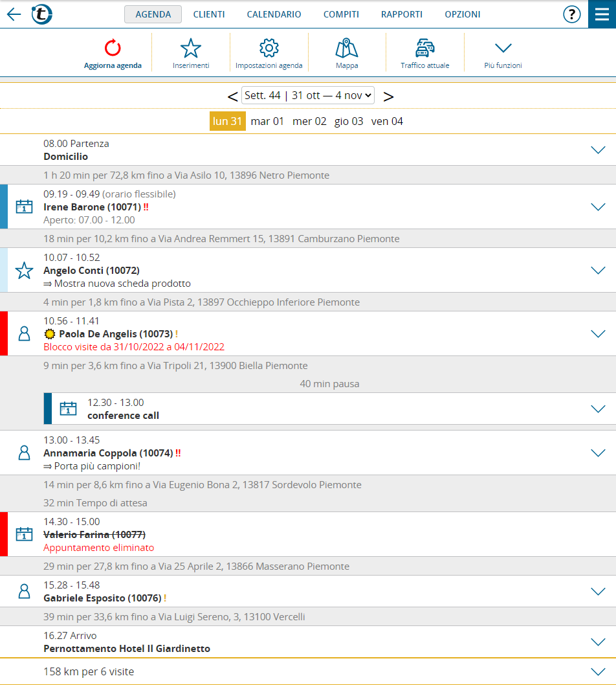
Task: Open Irene Barone (10071) customer name
Action: pos(92,207)
